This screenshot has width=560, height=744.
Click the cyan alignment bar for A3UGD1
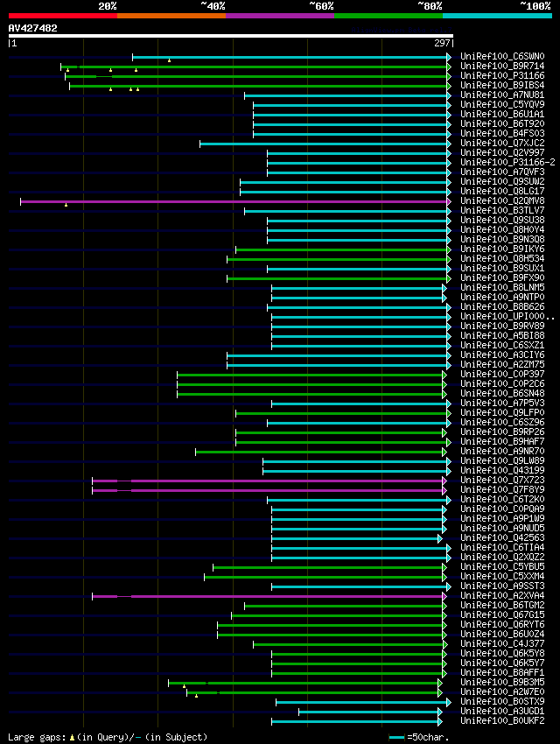tap(370, 712)
